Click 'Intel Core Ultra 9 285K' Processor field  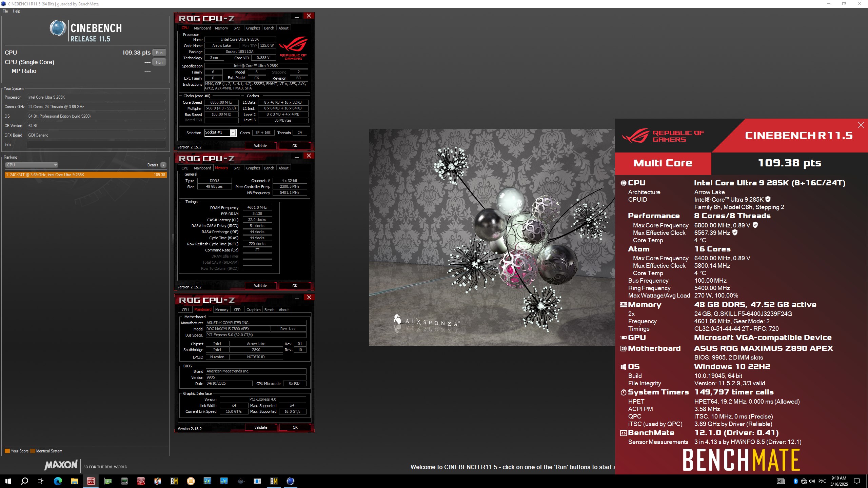coord(96,97)
